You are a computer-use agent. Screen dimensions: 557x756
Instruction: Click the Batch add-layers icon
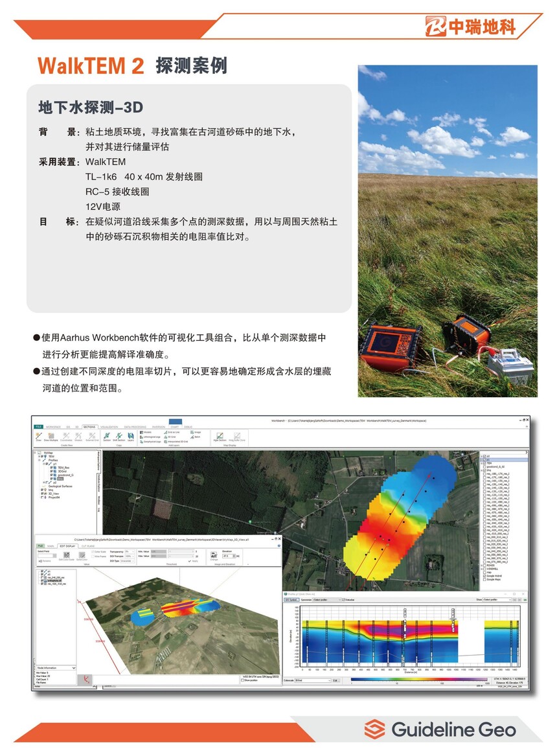(x=195, y=437)
